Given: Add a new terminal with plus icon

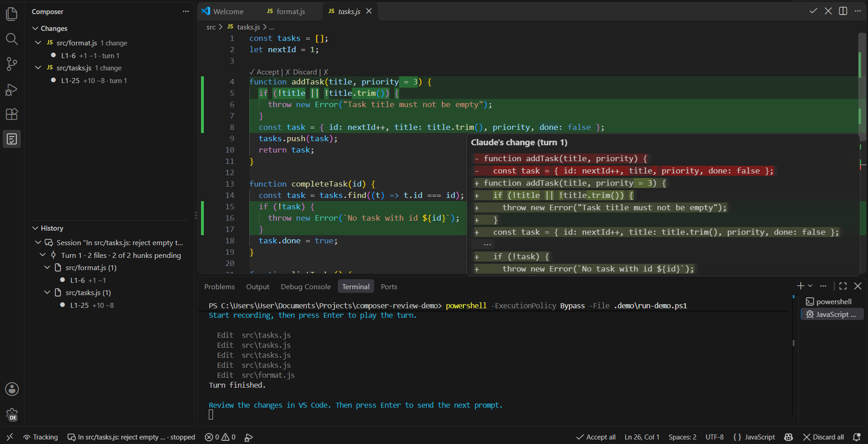Looking at the screenshot, I should (800, 286).
